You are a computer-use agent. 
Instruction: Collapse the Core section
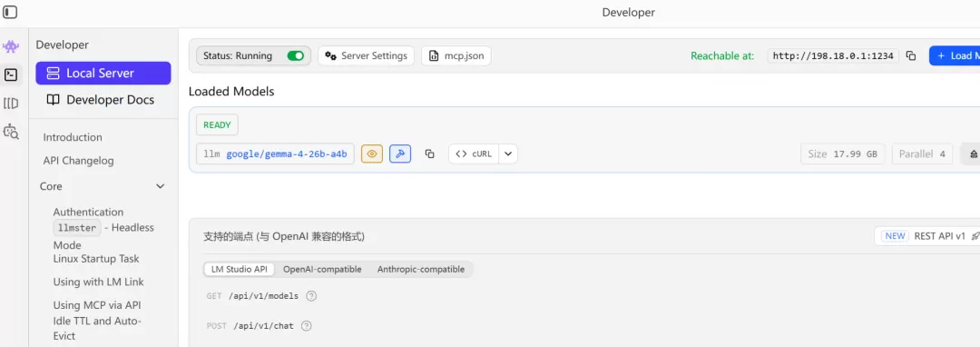160,186
